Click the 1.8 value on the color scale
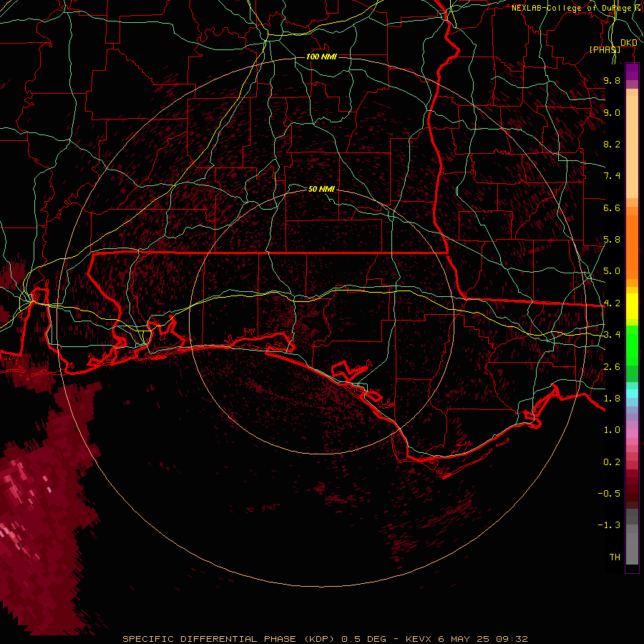This screenshot has width=644, height=644. pos(612,399)
